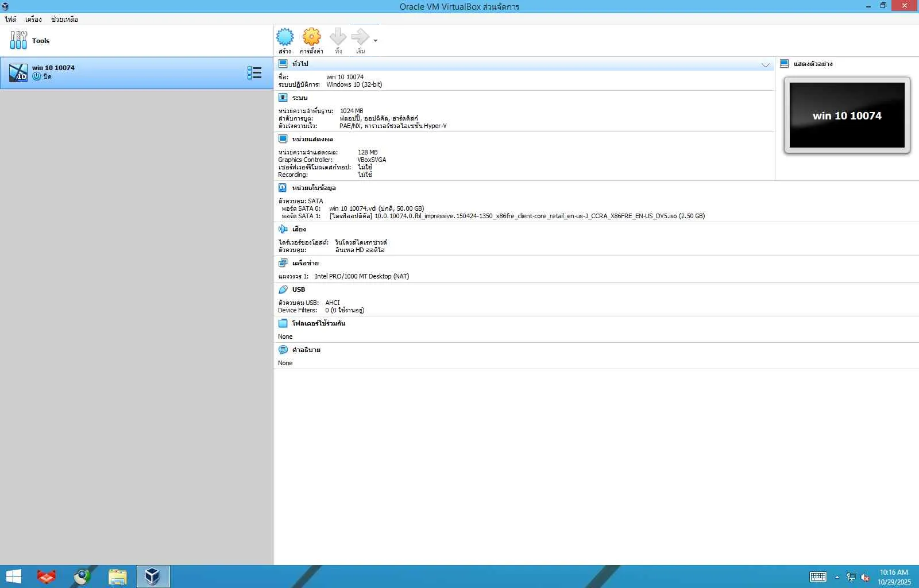Image resolution: width=919 pixels, height=588 pixels.
Task: Open the Windows Start button
Action: pos(13,577)
